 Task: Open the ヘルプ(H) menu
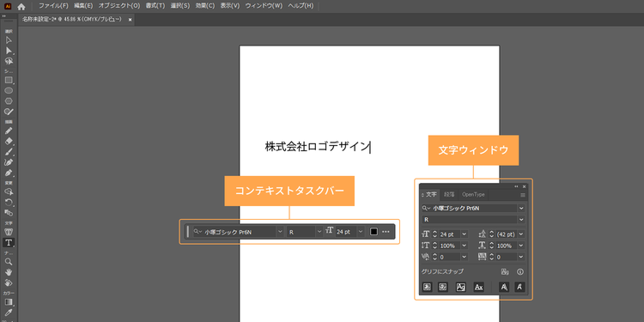(x=301, y=6)
